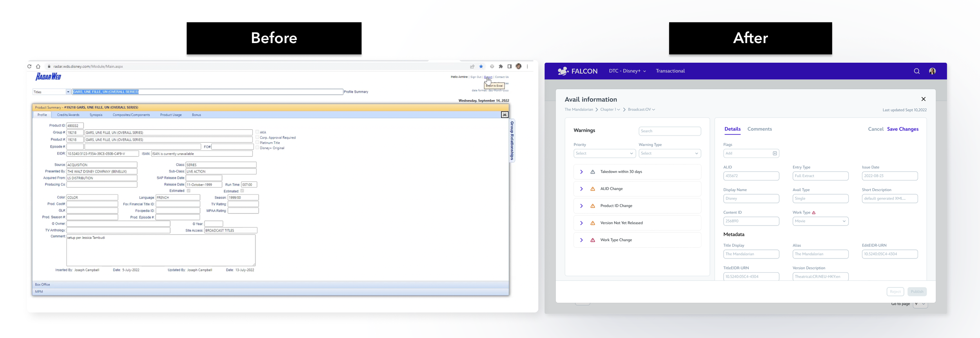Switch to the Product Usage tab
This screenshot has height=338, width=980.
(x=171, y=115)
